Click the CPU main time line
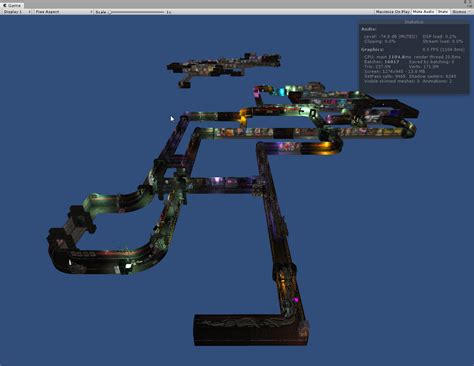Screen dimensions: 474x366 point(412,57)
